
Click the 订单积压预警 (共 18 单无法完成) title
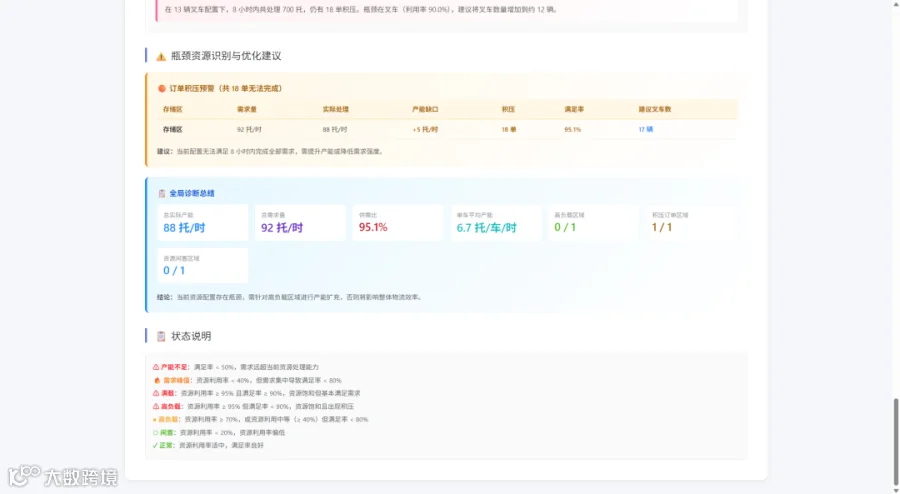tap(226, 88)
